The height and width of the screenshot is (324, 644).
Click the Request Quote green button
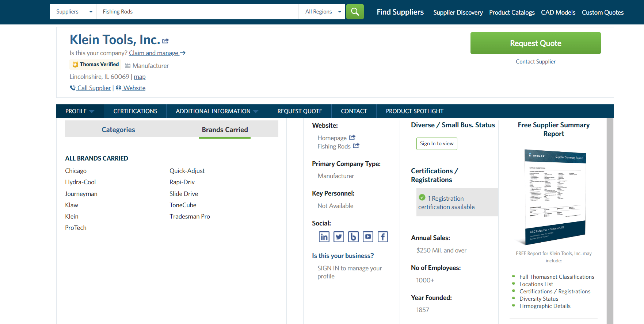(536, 43)
